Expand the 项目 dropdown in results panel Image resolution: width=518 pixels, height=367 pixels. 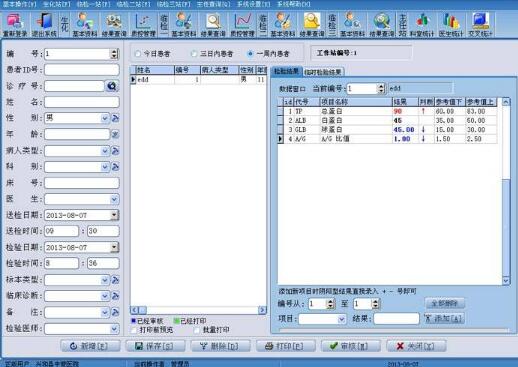click(x=342, y=319)
